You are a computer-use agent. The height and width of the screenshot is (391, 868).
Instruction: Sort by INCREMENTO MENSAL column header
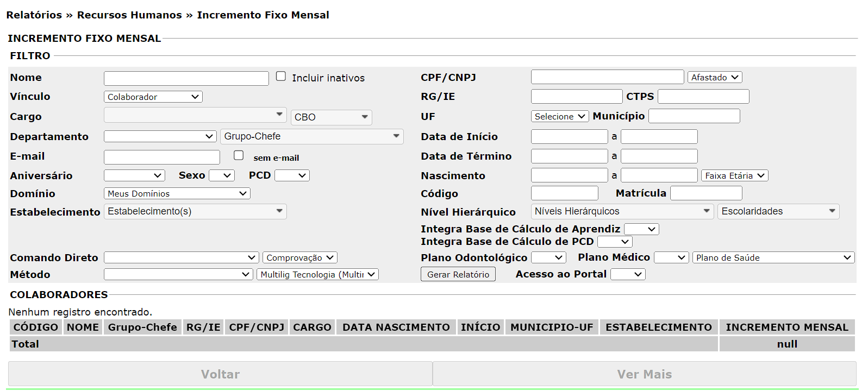point(786,327)
